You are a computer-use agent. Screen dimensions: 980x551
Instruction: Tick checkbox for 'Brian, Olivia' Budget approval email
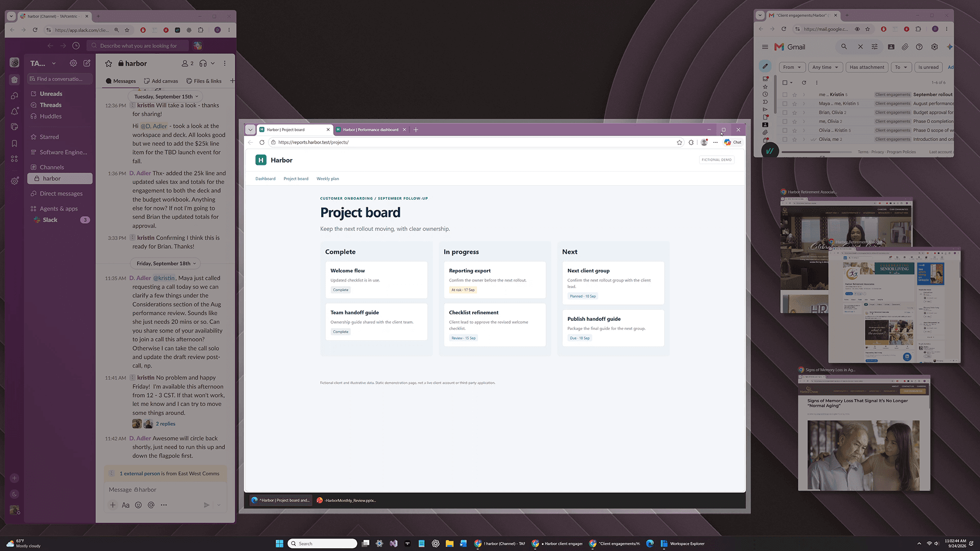click(785, 113)
